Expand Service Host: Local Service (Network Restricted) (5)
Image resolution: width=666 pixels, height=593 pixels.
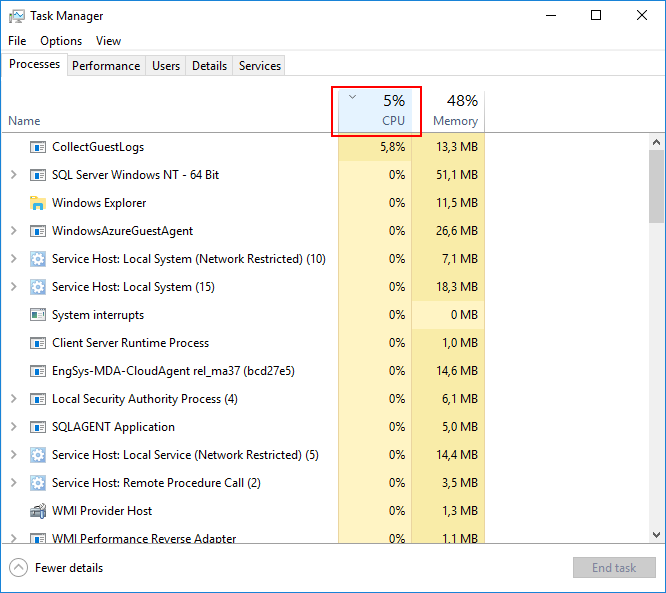14,455
